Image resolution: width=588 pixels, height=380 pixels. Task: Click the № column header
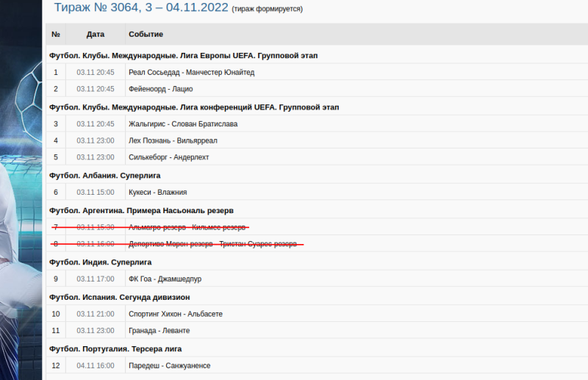click(56, 35)
